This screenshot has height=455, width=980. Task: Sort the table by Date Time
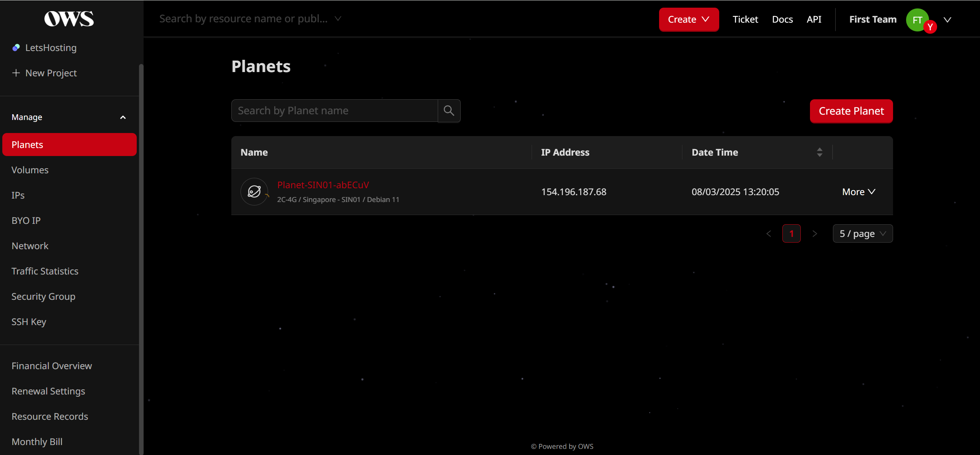point(820,152)
